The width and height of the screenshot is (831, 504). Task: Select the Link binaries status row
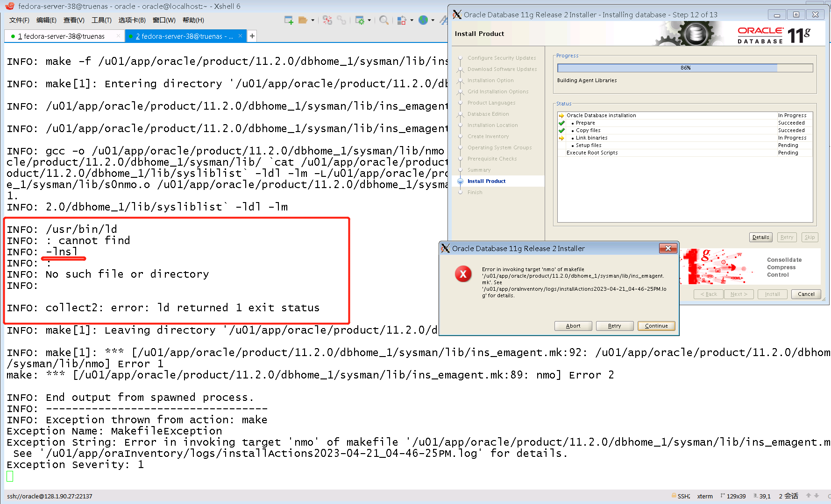pos(685,138)
